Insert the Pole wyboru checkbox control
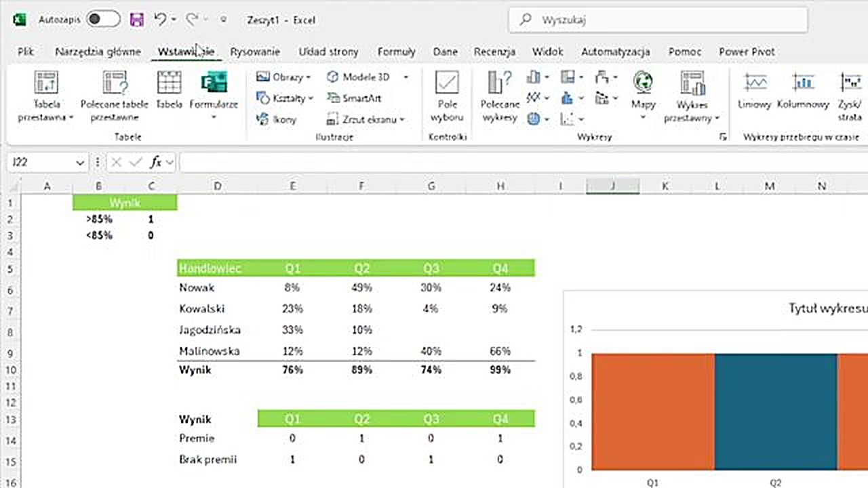 (x=447, y=83)
